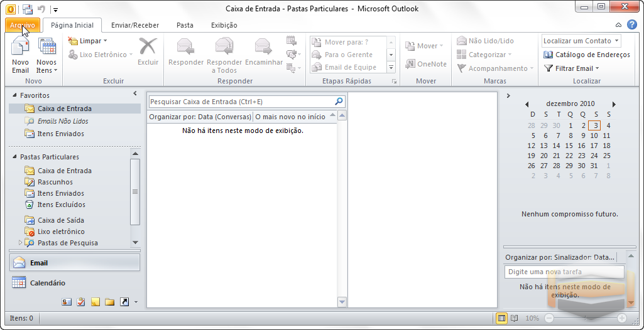This screenshot has width=644, height=330.
Task: Minimize the navigation pane with the arrow
Action: click(x=134, y=94)
